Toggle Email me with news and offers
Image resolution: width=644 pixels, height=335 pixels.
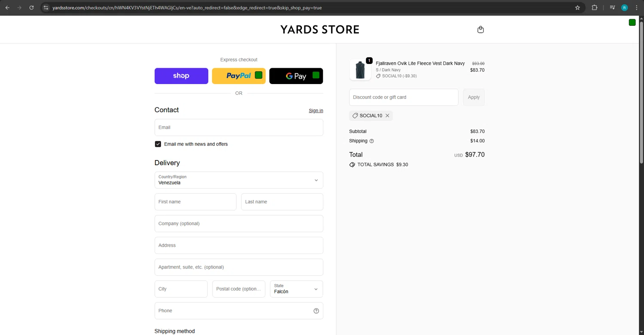click(158, 144)
